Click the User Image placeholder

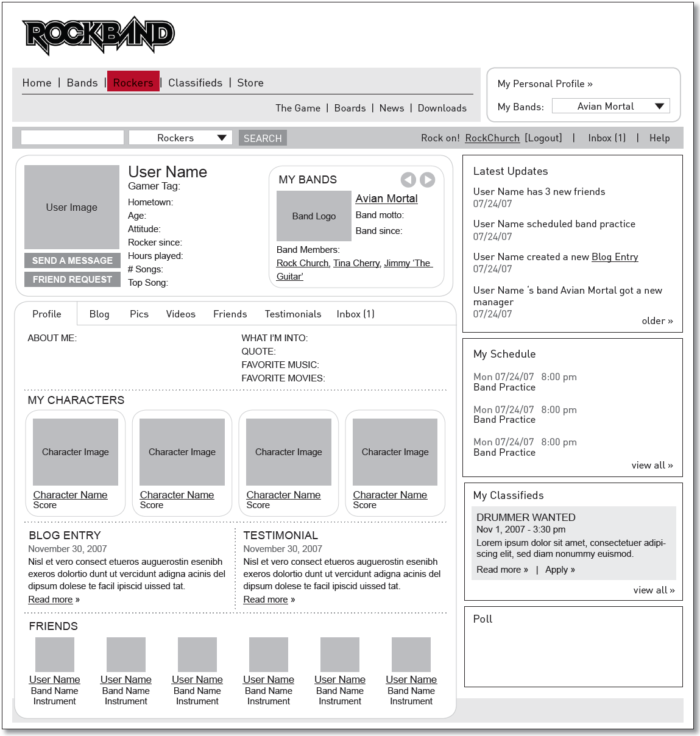point(72,207)
